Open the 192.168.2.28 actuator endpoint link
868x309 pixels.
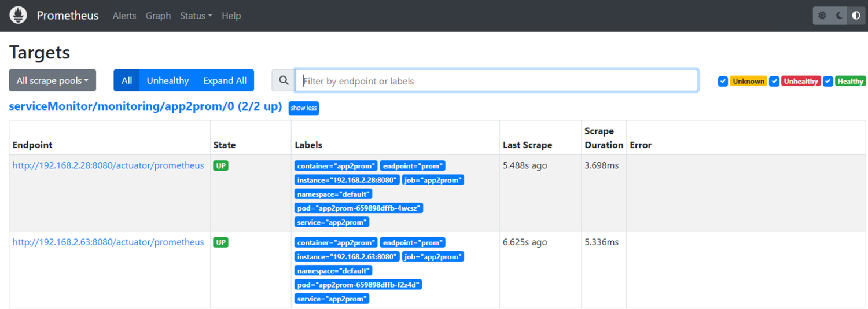click(108, 165)
